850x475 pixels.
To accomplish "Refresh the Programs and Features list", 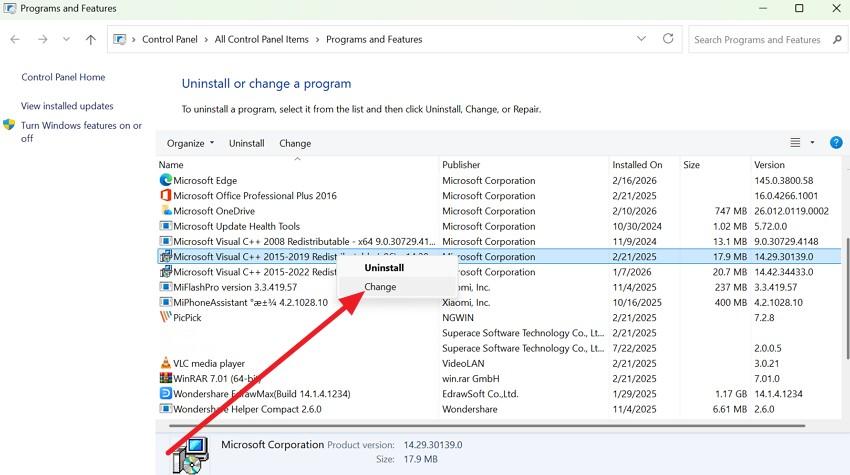I will point(668,38).
